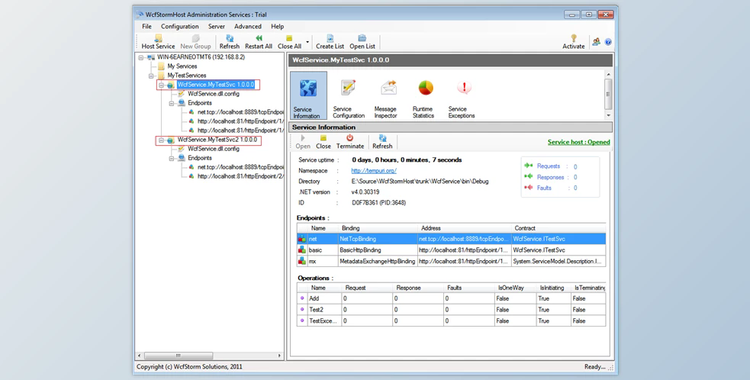Click the Faults counter link
750x380 pixels.
[x=544, y=188]
